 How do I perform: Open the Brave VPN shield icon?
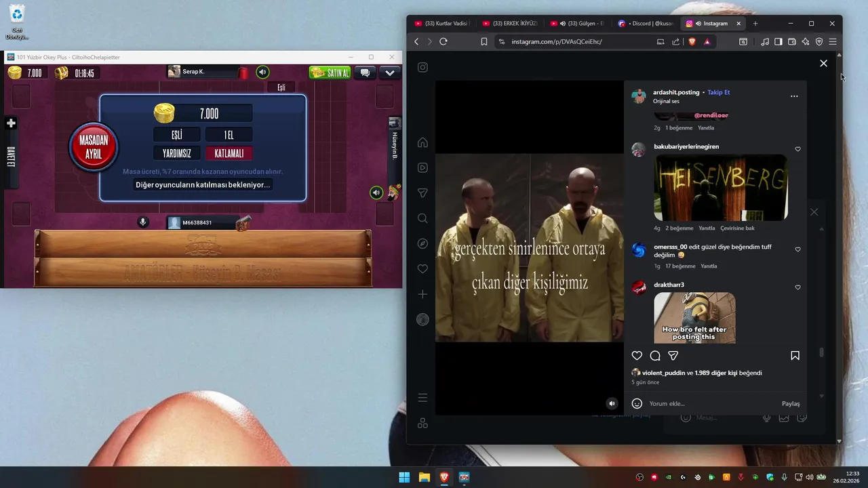819,41
